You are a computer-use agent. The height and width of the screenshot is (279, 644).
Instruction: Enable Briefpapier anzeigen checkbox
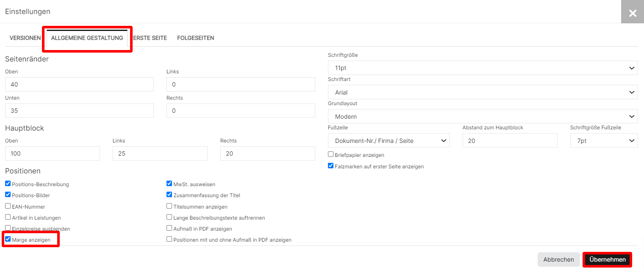click(x=331, y=154)
